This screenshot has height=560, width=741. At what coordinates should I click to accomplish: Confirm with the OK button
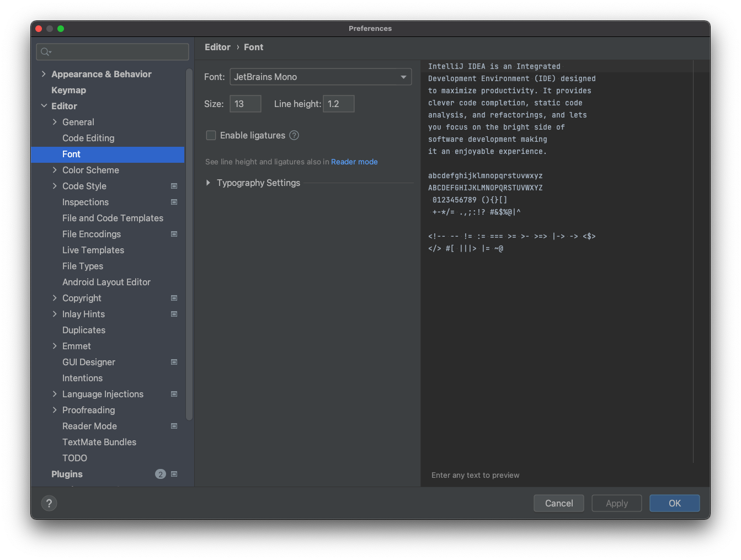pos(675,503)
